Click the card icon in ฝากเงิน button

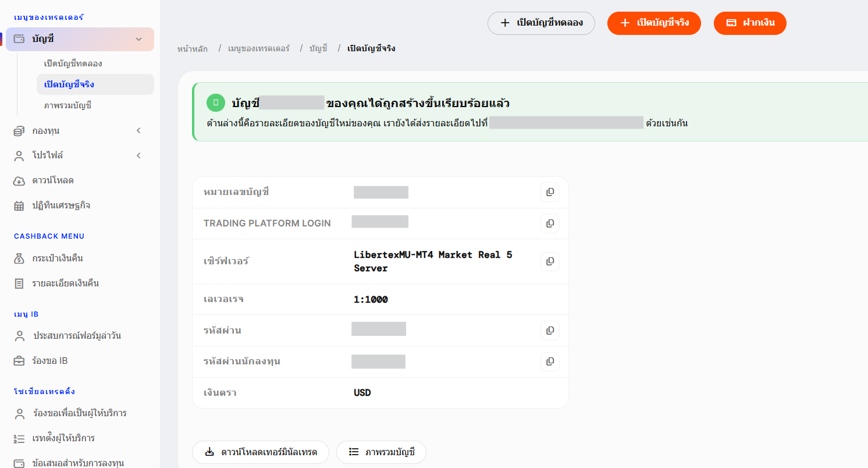[x=732, y=23]
